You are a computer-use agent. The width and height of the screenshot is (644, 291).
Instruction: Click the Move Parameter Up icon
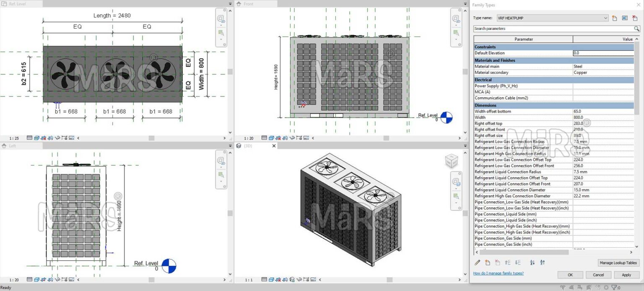(x=508, y=262)
